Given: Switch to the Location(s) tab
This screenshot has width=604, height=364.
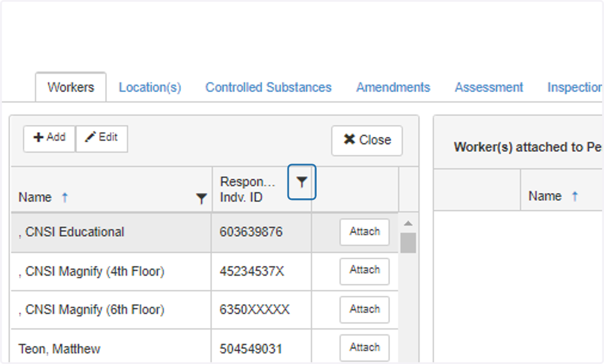Looking at the screenshot, I should (x=150, y=87).
